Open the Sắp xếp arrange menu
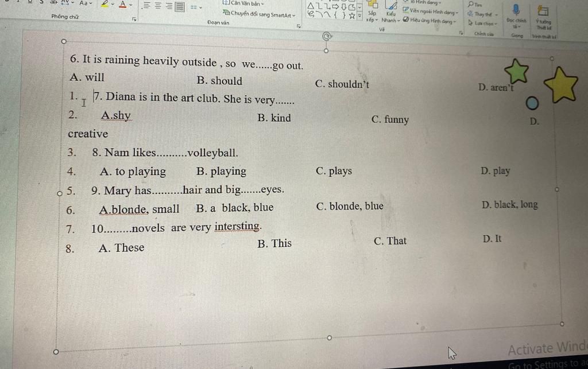Screen dimensions: 588x369 (x=372, y=13)
